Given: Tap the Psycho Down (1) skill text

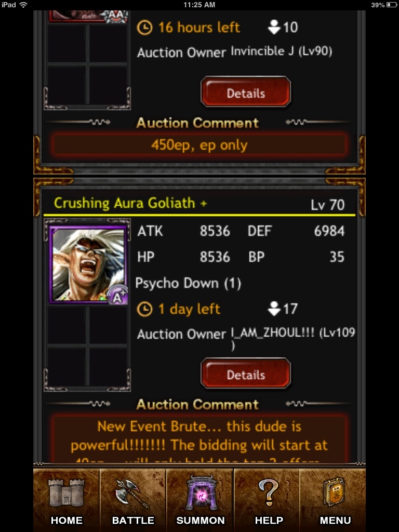Looking at the screenshot, I should click(188, 283).
